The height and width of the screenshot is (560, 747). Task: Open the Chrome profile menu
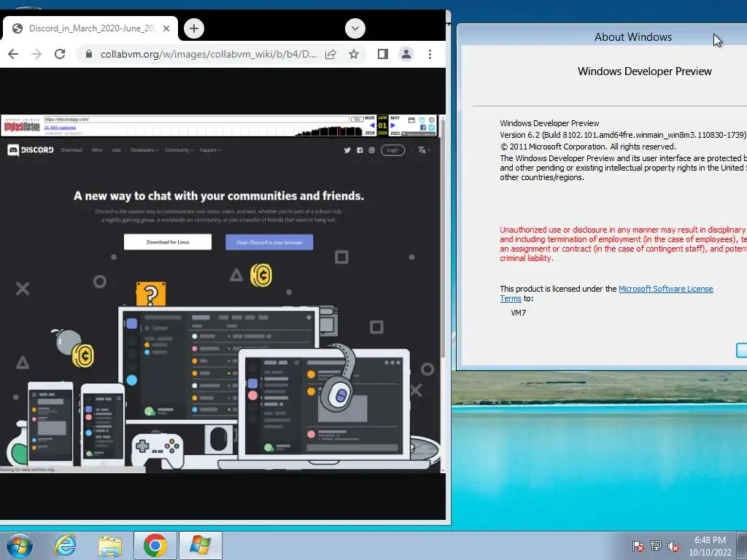click(406, 54)
